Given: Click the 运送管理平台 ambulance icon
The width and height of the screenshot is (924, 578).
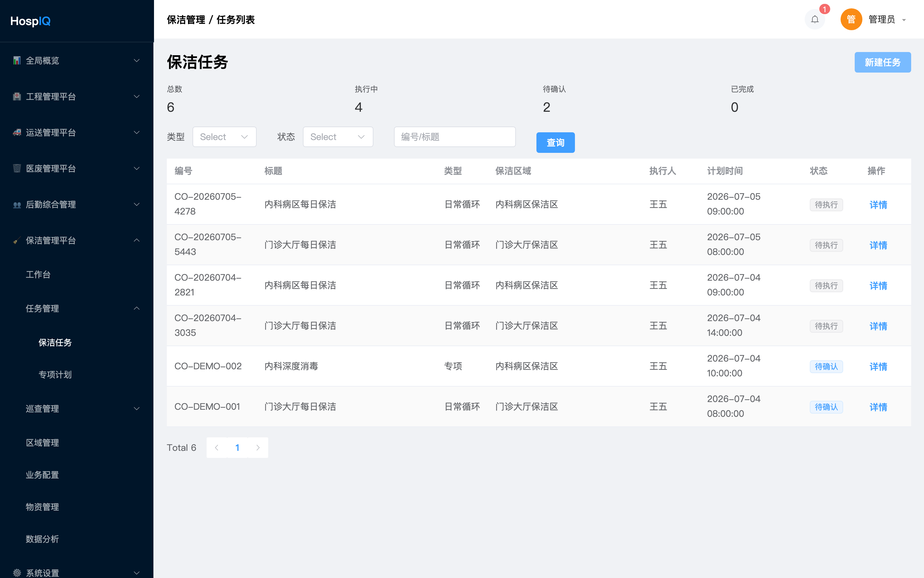Looking at the screenshot, I should click(x=17, y=132).
